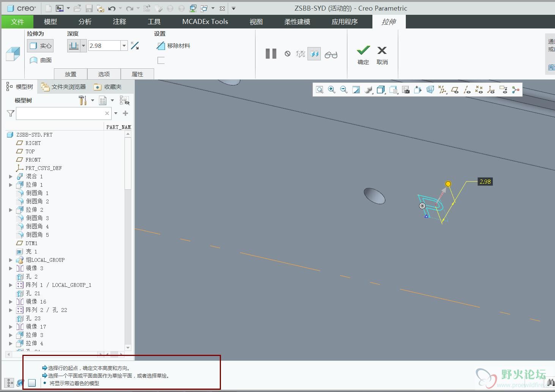Click the spin center icon
This screenshot has height=392, width=555.
[x=516, y=90]
